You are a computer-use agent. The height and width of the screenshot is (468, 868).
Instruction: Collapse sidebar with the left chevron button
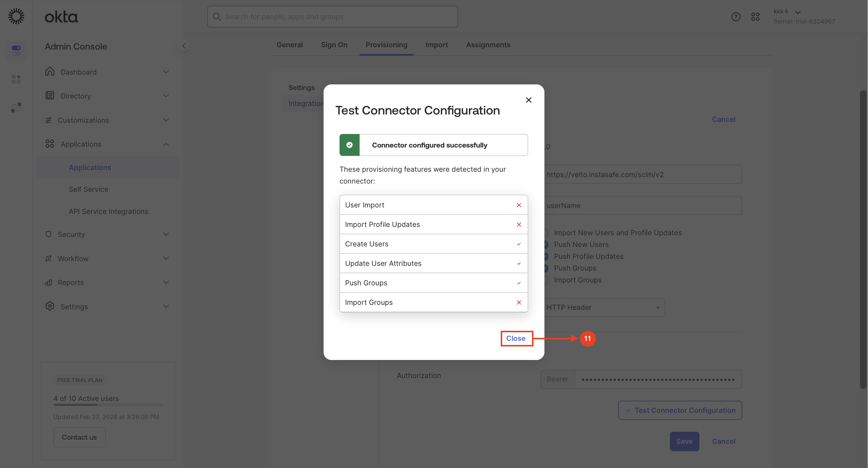tap(184, 46)
